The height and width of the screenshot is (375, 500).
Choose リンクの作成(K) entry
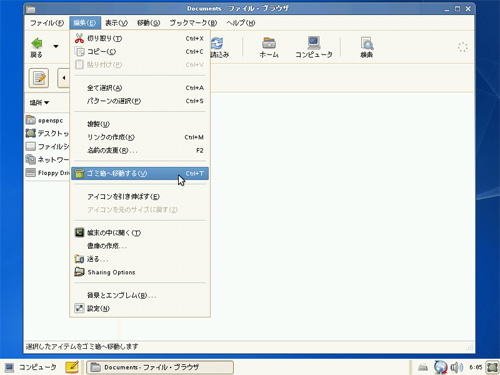point(140,137)
